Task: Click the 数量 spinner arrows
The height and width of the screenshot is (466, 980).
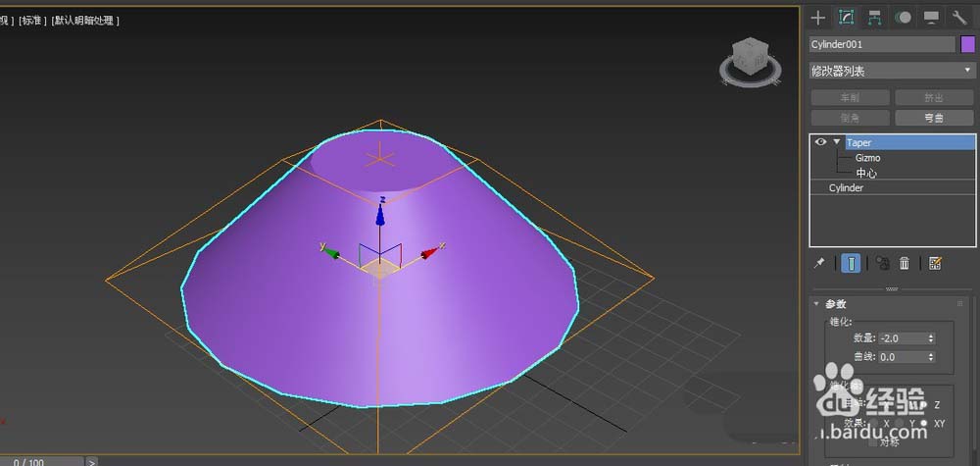Action: (931, 337)
